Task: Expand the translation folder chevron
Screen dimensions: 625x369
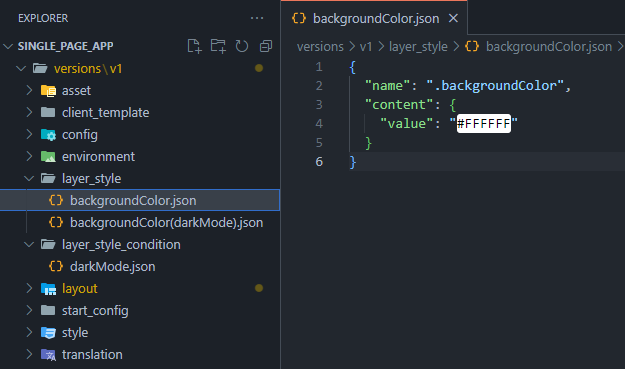Action: pos(29,354)
